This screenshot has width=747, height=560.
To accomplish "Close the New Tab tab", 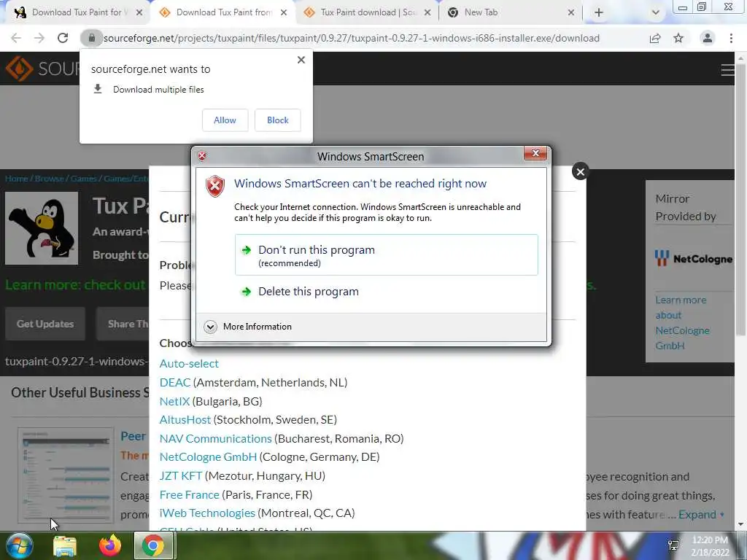I will [571, 12].
